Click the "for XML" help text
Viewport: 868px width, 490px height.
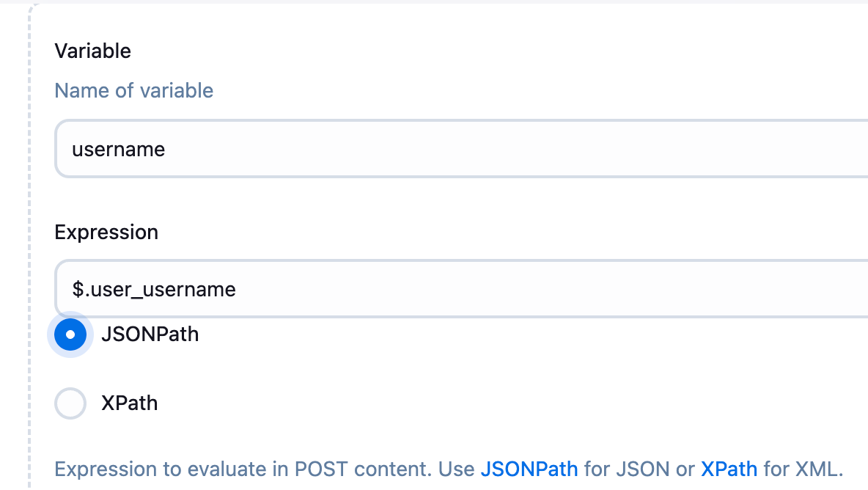click(803, 469)
